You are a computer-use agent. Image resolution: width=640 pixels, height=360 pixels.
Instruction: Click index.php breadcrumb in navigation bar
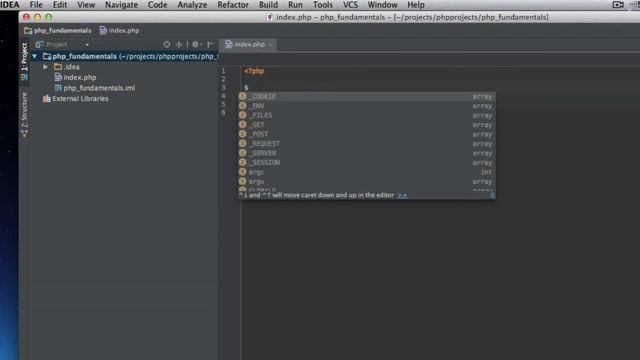tap(120, 31)
